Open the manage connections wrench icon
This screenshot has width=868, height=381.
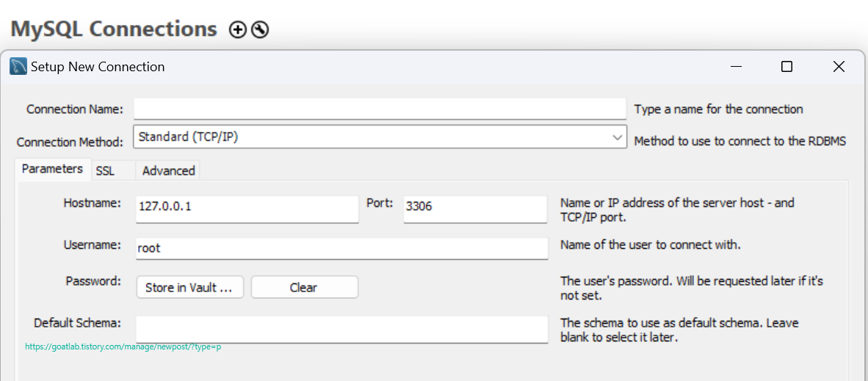260,29
